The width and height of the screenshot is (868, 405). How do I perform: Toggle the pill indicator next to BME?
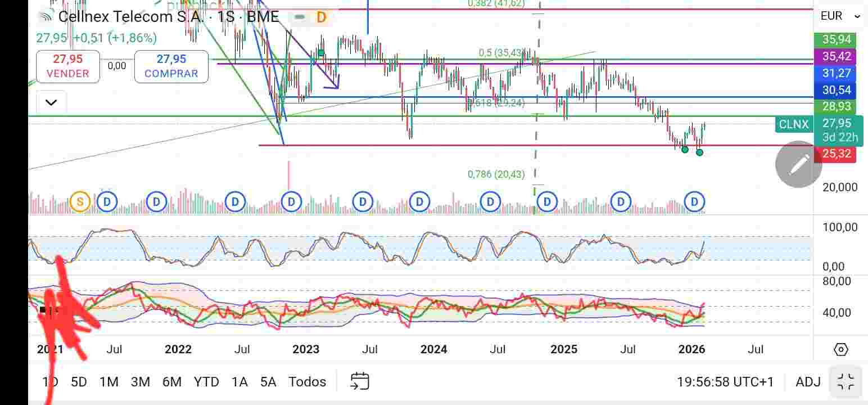tap(300, 17)
